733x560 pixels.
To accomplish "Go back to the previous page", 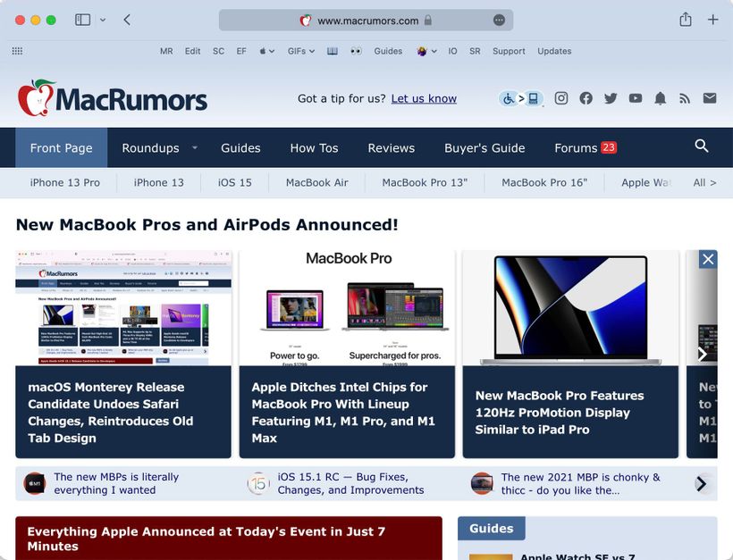I will (x=127, y=20).
